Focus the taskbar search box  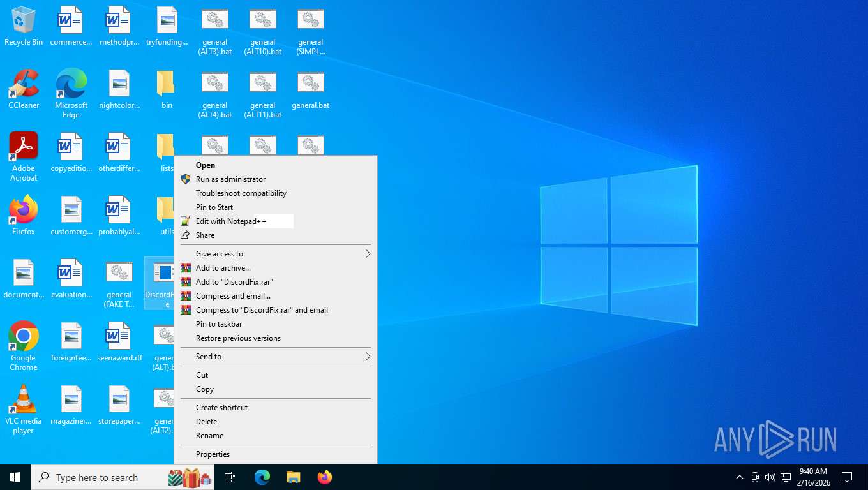click(123, 477)
